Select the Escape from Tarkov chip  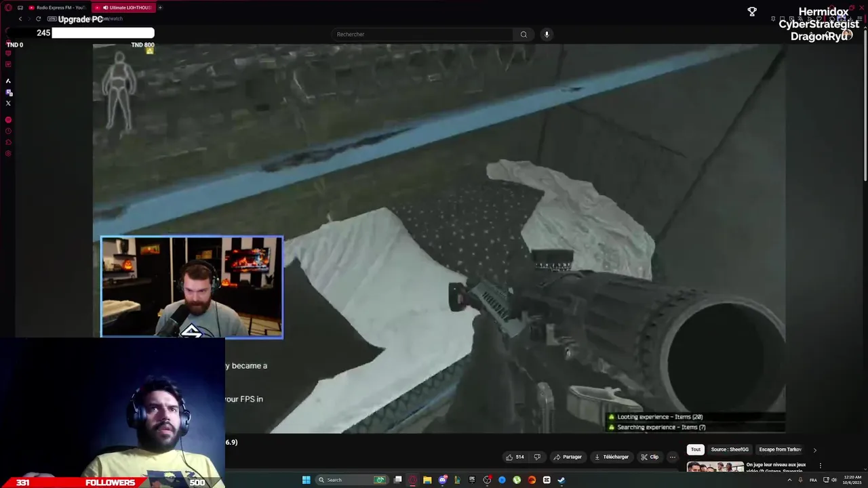(x=780, y=449)
